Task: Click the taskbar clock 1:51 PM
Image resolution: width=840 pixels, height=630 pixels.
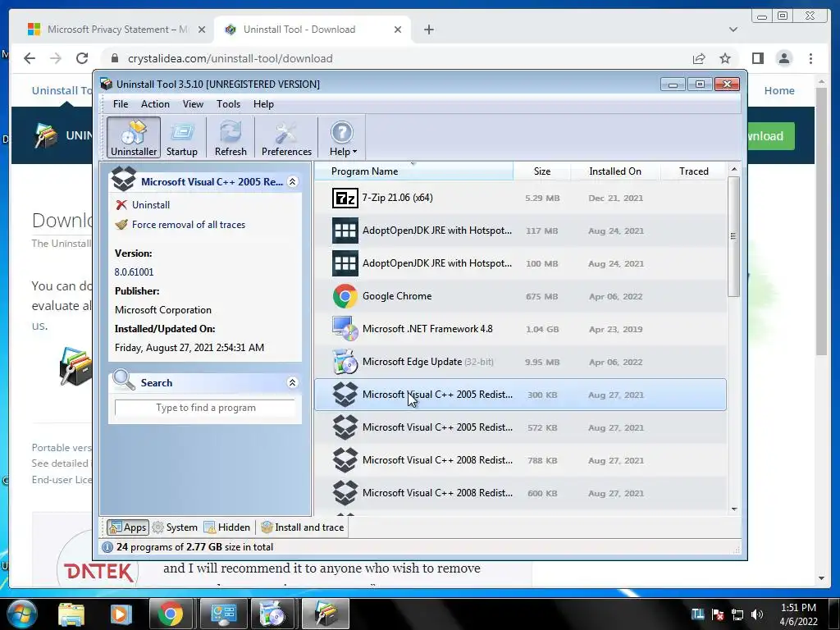Action: click(798, 608)
